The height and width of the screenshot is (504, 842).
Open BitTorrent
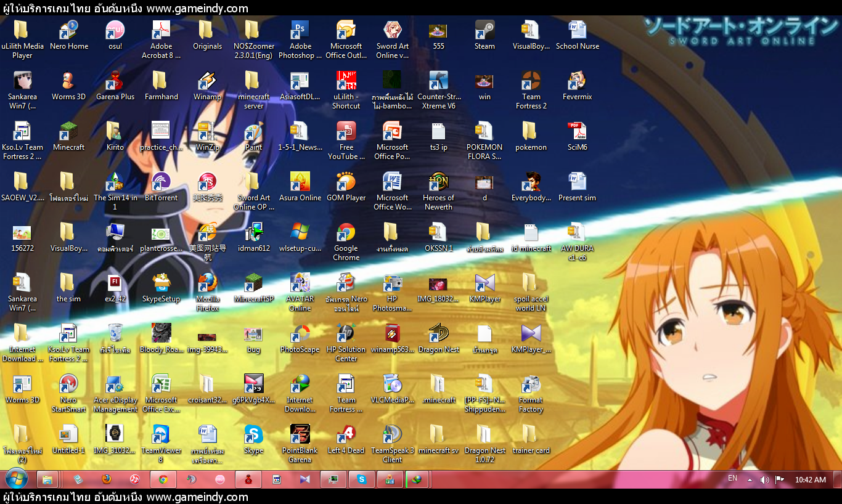pos(161,187)
